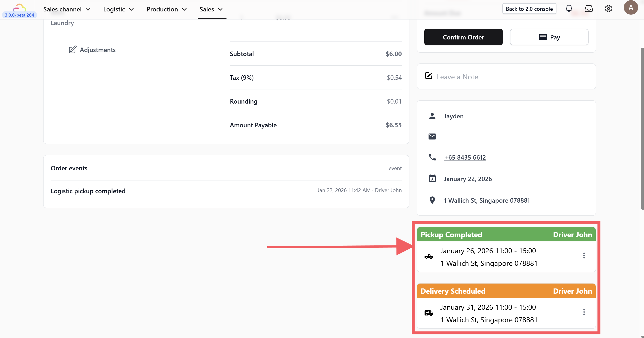Image resolution: width=644 pixels, height=338 pixels.
Task: Open the inbox tray icon
Action: tap(589, 9)
